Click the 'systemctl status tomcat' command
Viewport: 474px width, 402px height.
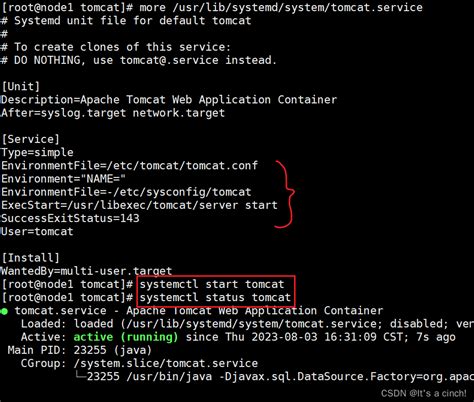tap(215, 297)
